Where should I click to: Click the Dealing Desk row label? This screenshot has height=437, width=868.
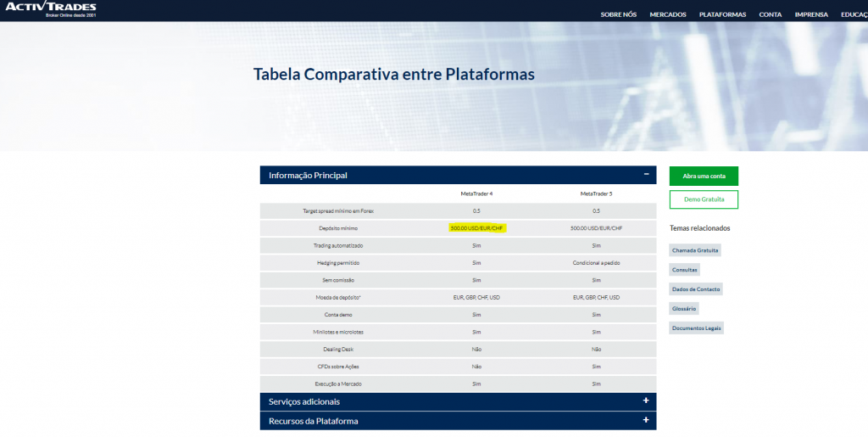[x=337, y=350]
